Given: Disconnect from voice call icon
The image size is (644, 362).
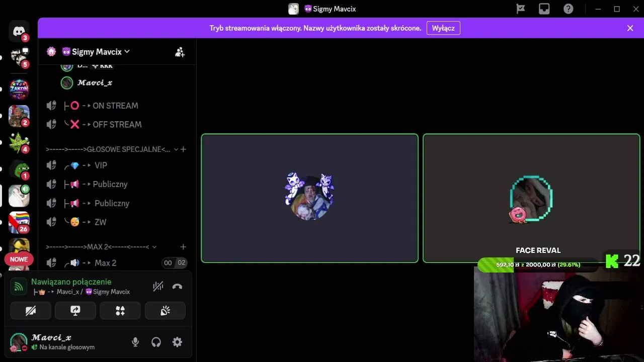Looking at the screenshot, I should click(177, 287).
